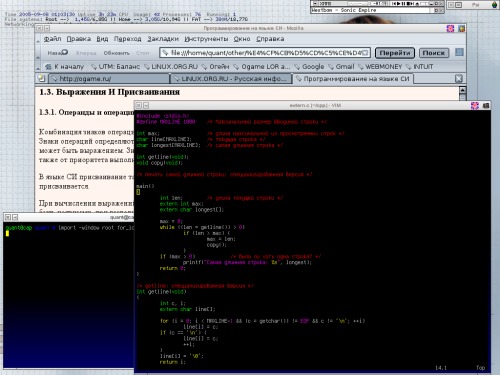This screenshot has height=375, width=500.
Task: Open the Окно menu
Action: [x=242, y=39]
